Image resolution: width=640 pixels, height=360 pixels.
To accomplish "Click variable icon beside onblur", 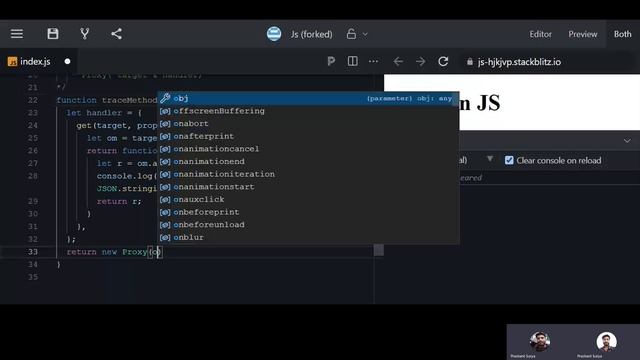I will click(x=165, y=238).
